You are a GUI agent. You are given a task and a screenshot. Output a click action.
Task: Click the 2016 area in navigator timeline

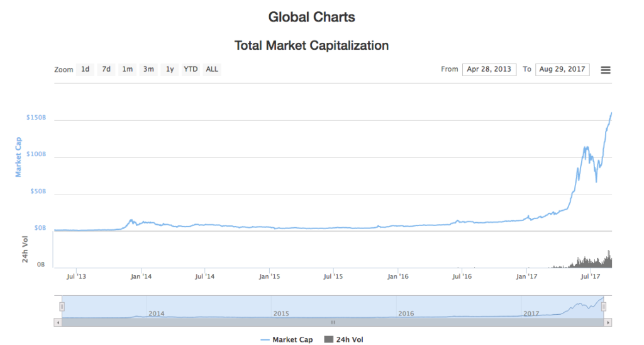pyautogui.click(x=406, y=313)
